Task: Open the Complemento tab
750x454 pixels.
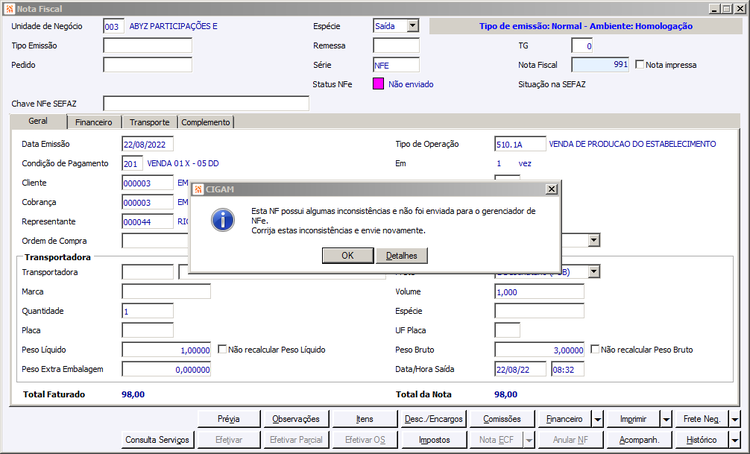Action: pyautogui.click(x=206, y=122)
